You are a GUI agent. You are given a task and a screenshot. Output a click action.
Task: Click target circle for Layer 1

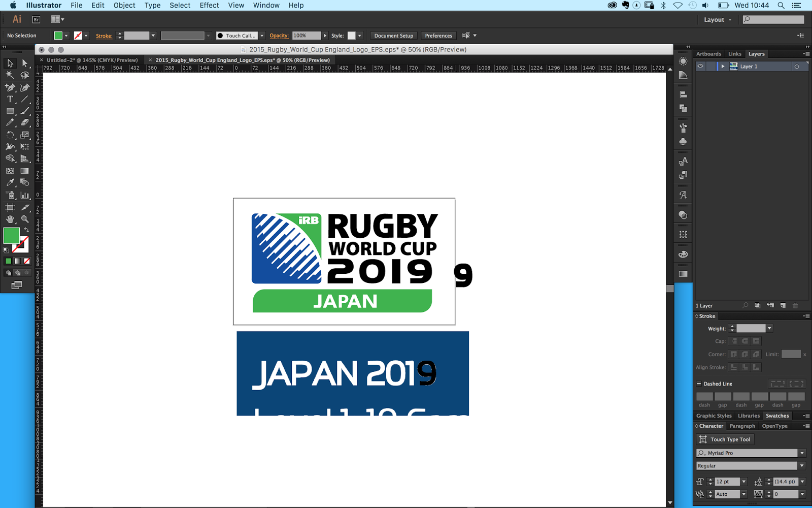797,67
